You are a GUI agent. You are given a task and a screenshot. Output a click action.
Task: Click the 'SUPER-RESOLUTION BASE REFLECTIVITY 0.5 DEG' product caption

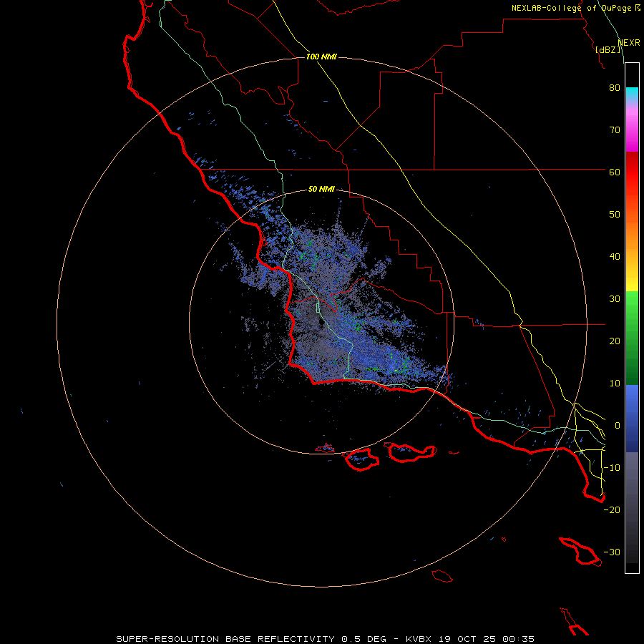251,639
